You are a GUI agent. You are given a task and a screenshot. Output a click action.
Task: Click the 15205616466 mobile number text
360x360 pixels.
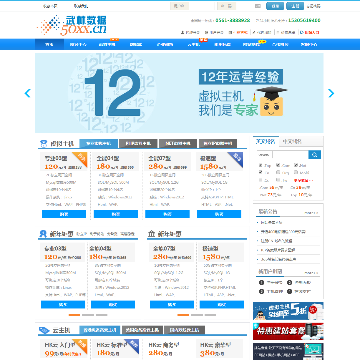(304, 20)
